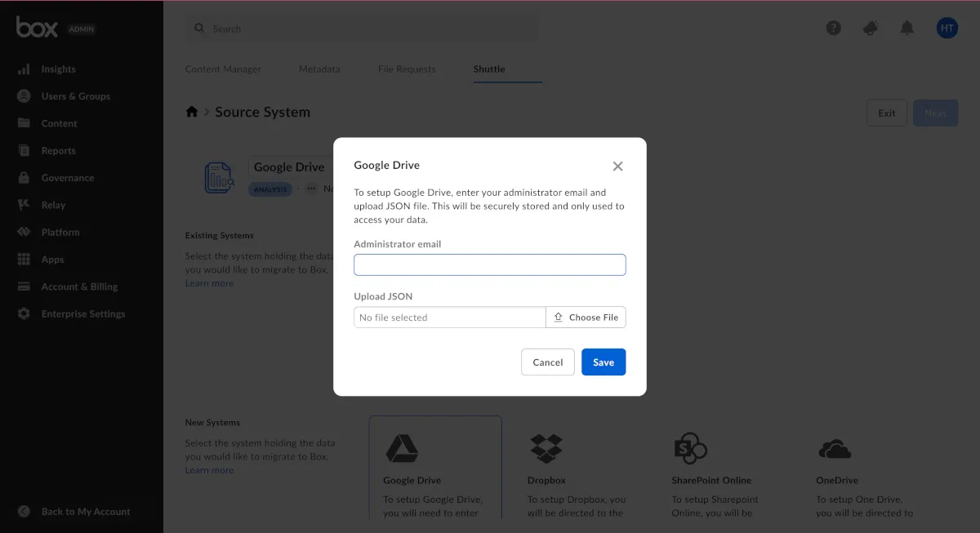Click the Google Drive analysis job icon
980x533 pixels.
[219, 177]
